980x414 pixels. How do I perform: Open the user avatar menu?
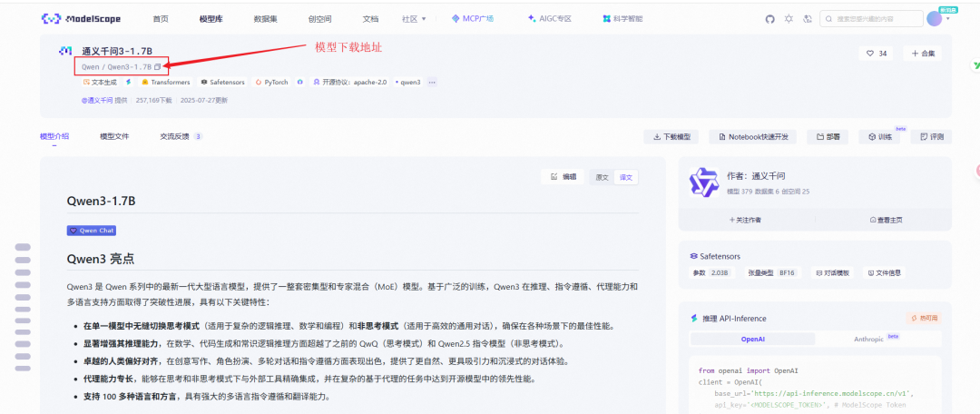[934, 19]
